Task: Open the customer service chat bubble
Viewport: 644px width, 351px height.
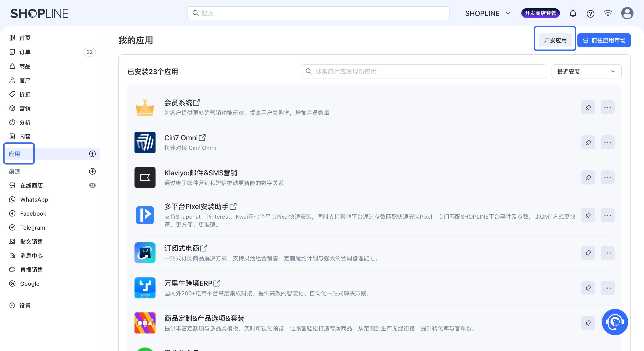Action: (615, 322)
